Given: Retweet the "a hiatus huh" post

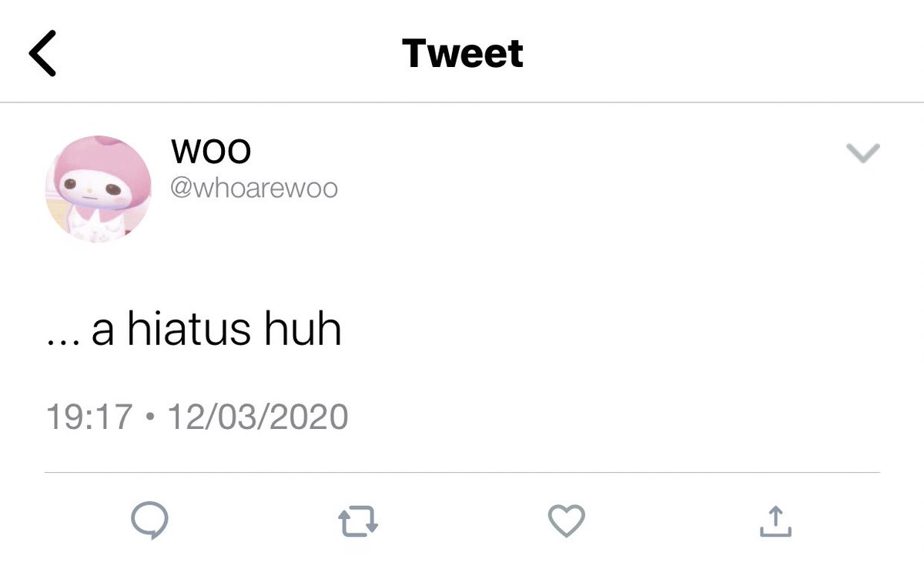Looking at the screenshot, I should pos(359,521).
